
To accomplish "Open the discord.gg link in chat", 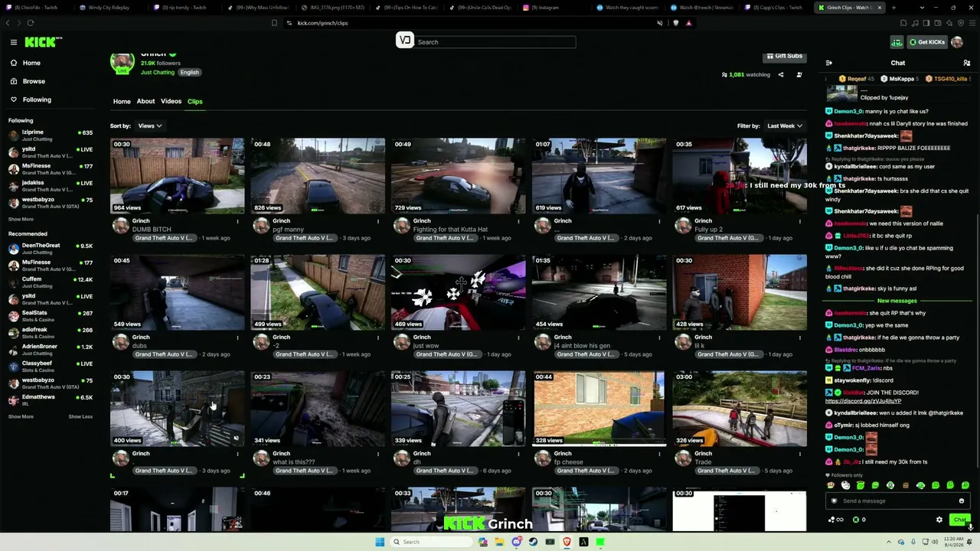I will [863, 401].
